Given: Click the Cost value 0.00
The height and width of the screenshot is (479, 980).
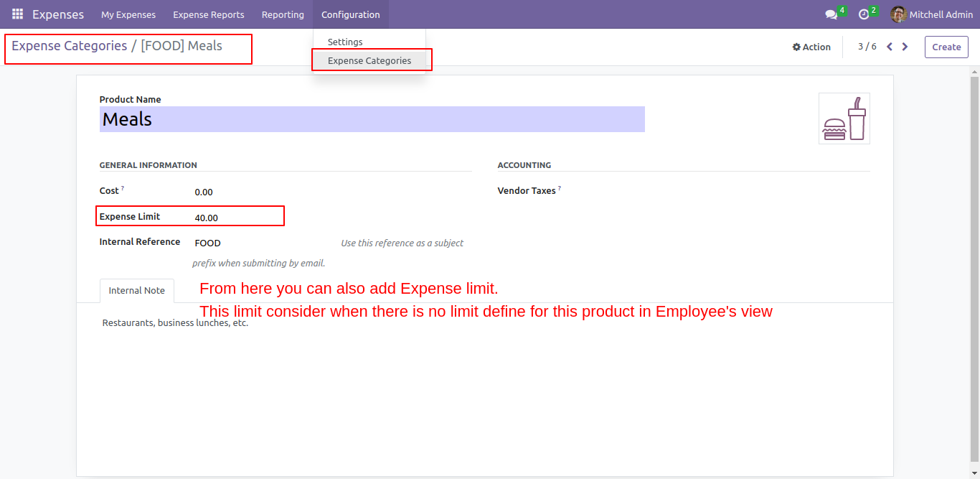Looking at the screenshot, I should (204, 192).
